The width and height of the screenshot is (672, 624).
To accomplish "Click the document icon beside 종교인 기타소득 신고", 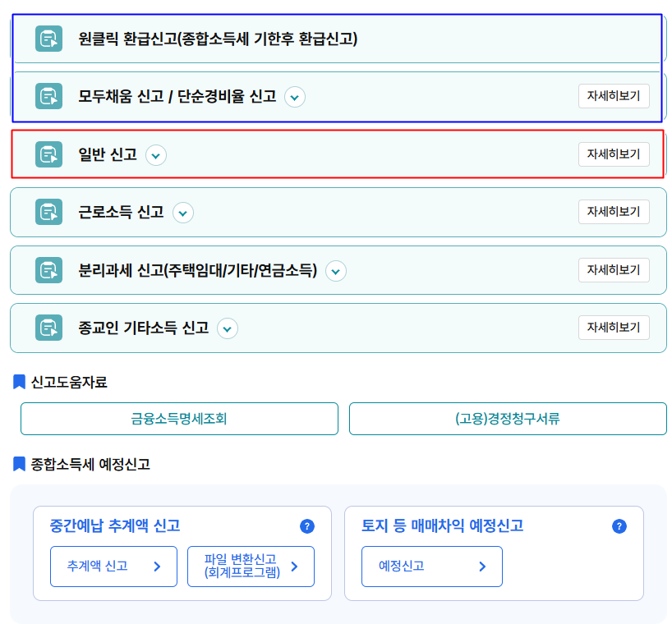I will coord(49,328).
